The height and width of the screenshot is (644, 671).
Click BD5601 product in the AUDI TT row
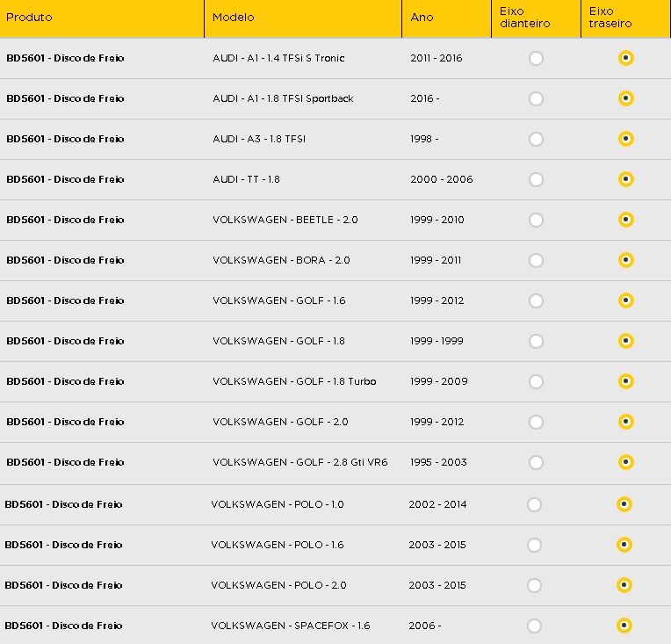[x=65, y=179]
